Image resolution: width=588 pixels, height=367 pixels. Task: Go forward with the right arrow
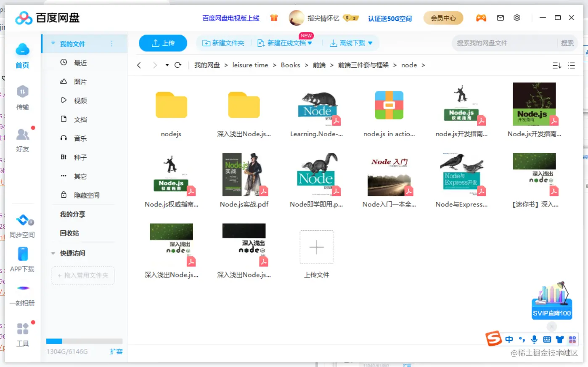coord(155,65)
